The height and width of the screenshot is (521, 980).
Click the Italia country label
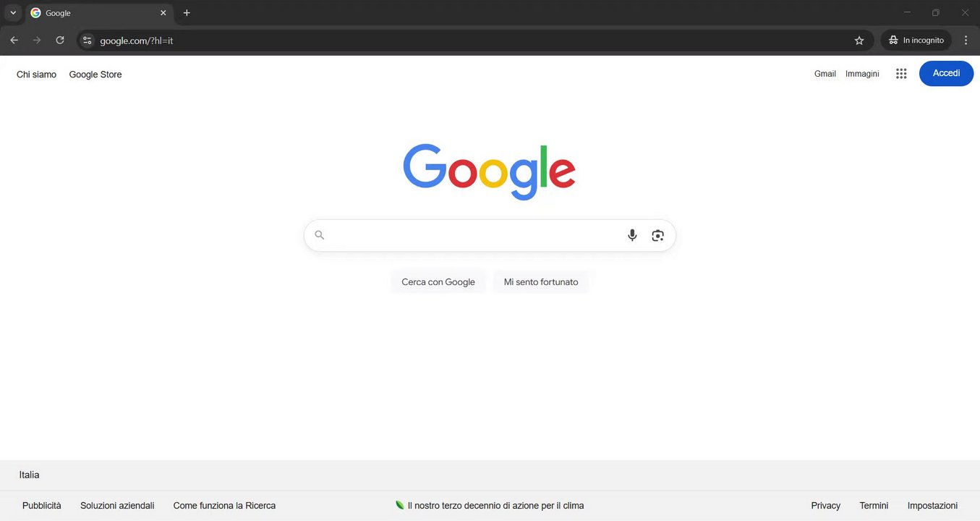[x=30, y=475]
